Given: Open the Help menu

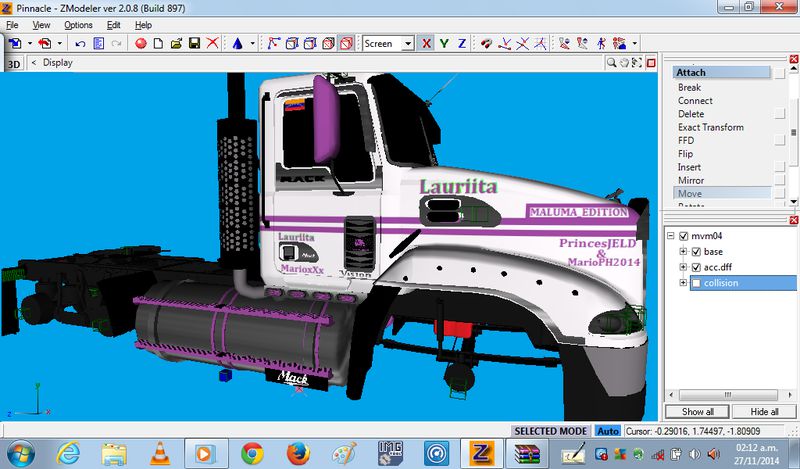Looking at the screenshot, I should pos(143,25).
